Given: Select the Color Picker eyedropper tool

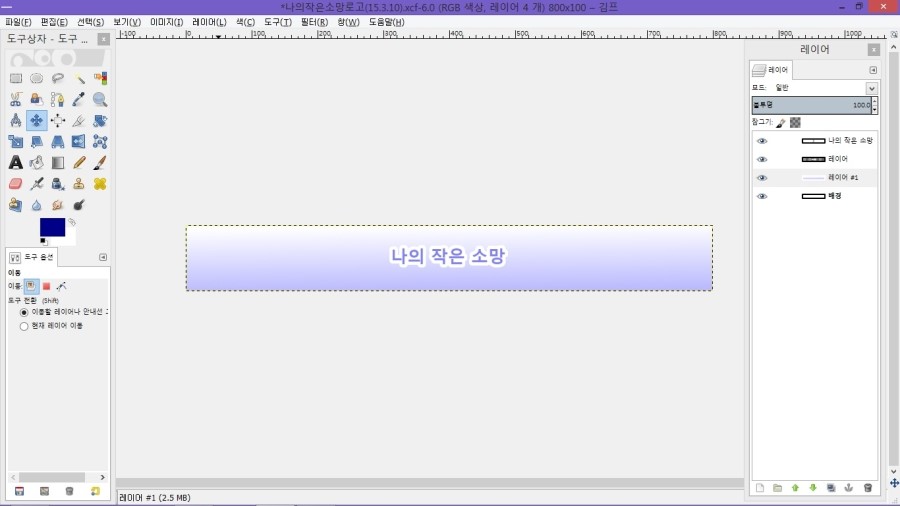Looking at the screenshot, I should coord(79,99).
